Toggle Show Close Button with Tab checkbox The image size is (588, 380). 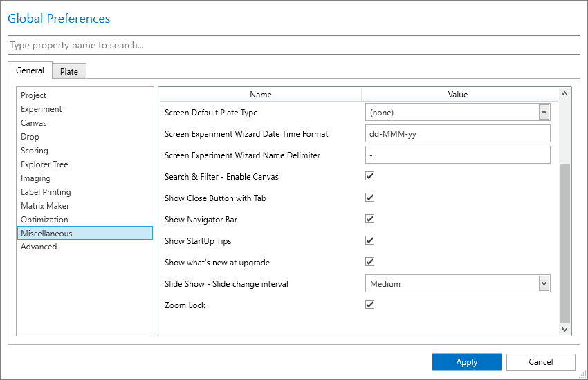pyautogui.click(x=369, y=198)
